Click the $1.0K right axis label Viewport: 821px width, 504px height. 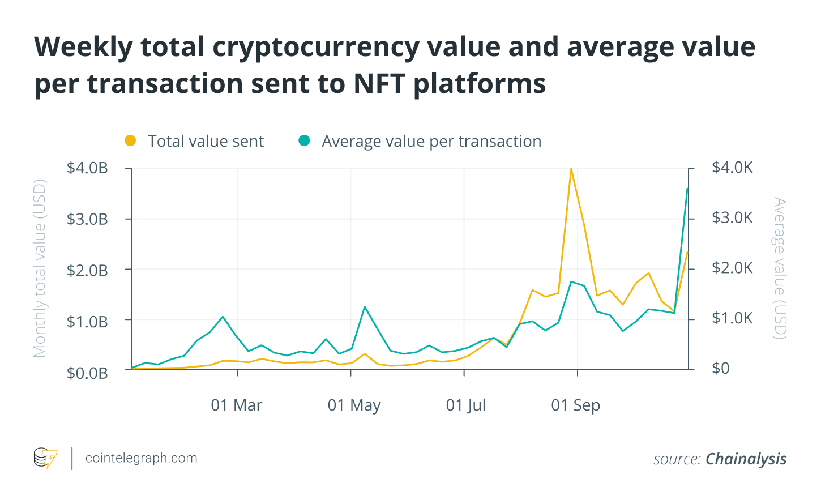pyautogui.click(x=732, y=318)
